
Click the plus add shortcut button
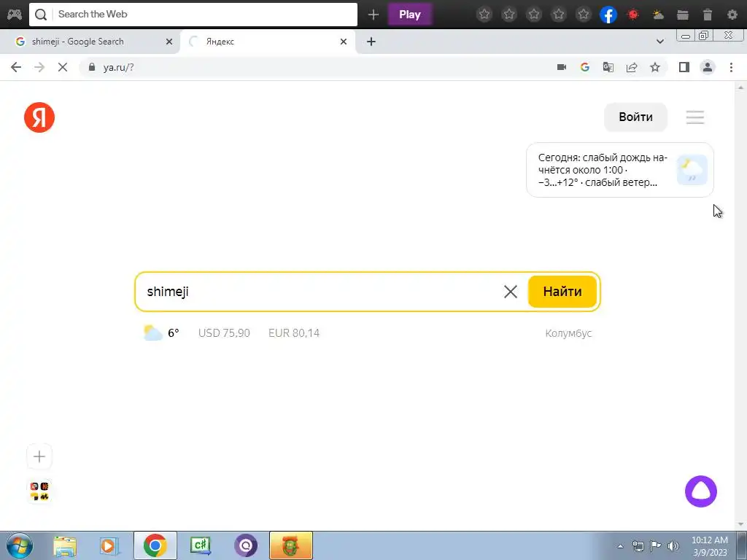pos(39,456)
